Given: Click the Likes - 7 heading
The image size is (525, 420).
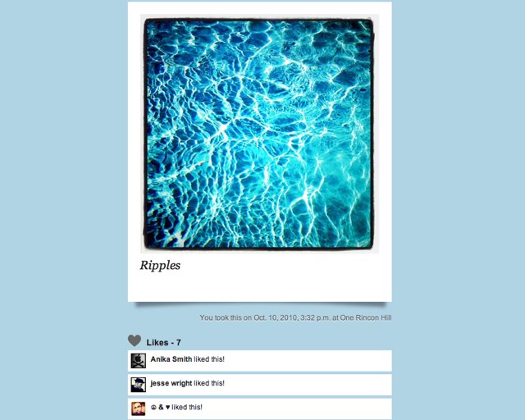Looking at the screenshot, I should click(164, 343).
